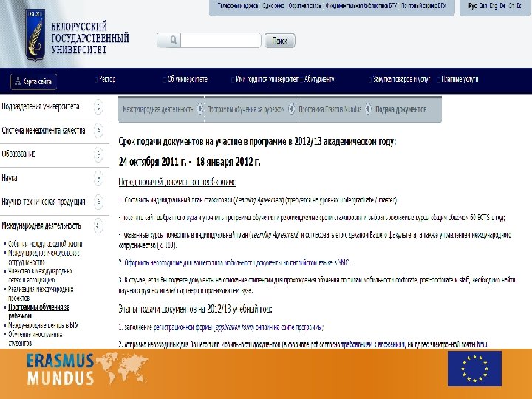This screenshot has height=399, width=532.
Task: Focus the site search text field
Action: (220, 41)
